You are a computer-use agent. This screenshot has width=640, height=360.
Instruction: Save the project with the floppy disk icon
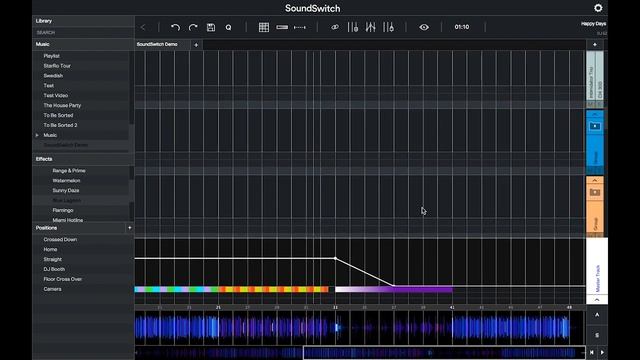click(211, 27)
